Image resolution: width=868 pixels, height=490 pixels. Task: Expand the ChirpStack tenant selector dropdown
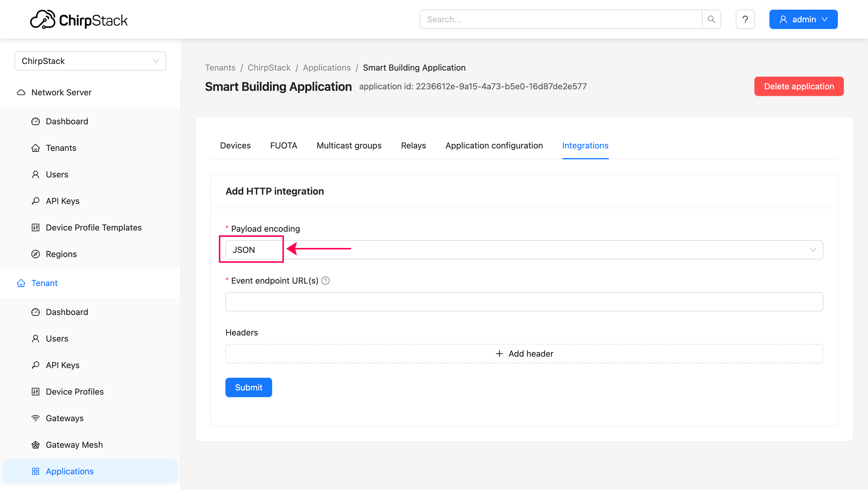click(x=90, y=61)
